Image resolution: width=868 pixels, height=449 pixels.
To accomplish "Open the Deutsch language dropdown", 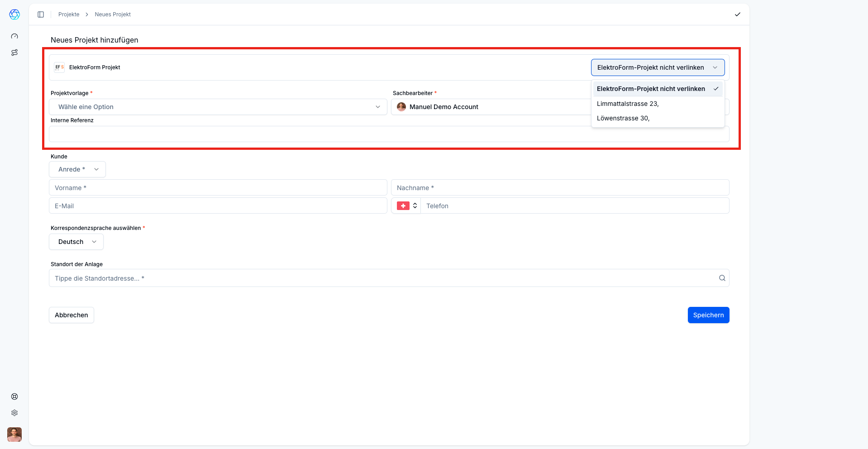I will [76, 242].
